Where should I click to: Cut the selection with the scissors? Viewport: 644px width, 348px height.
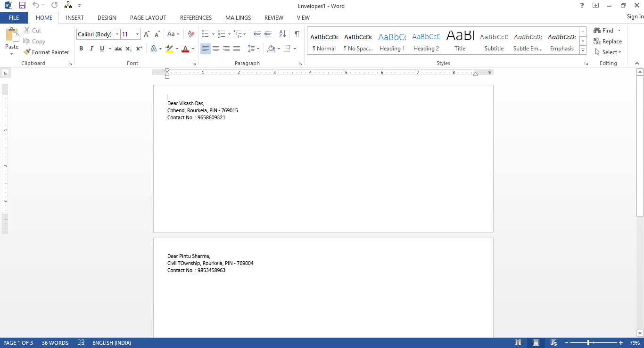pos(33,31)
